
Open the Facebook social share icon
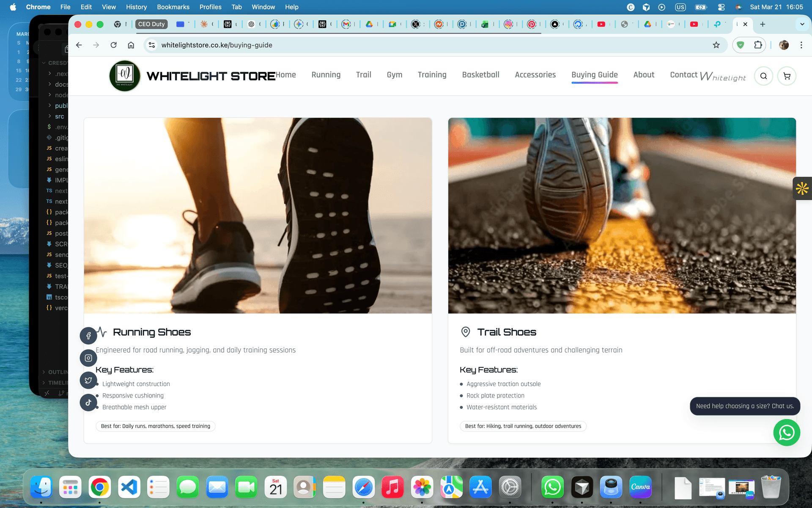pyautogui.click(x=88, y=336)
